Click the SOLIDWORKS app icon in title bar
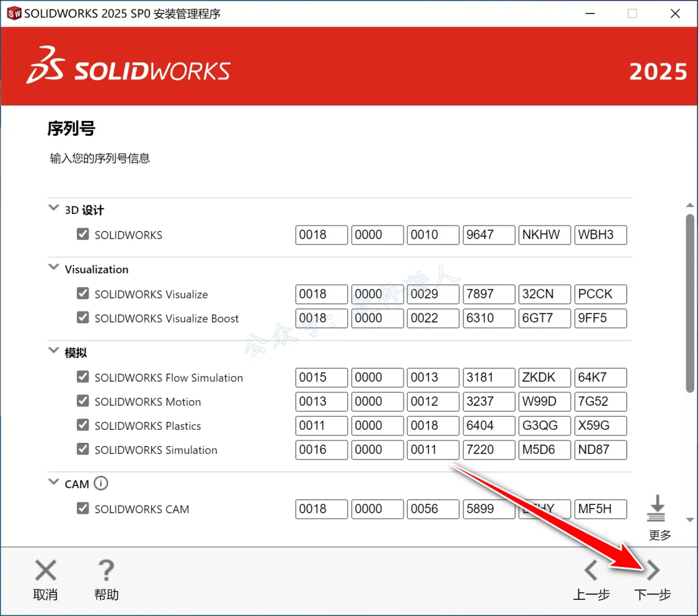This screenshot has width=698, height=616. coord(14,14)
